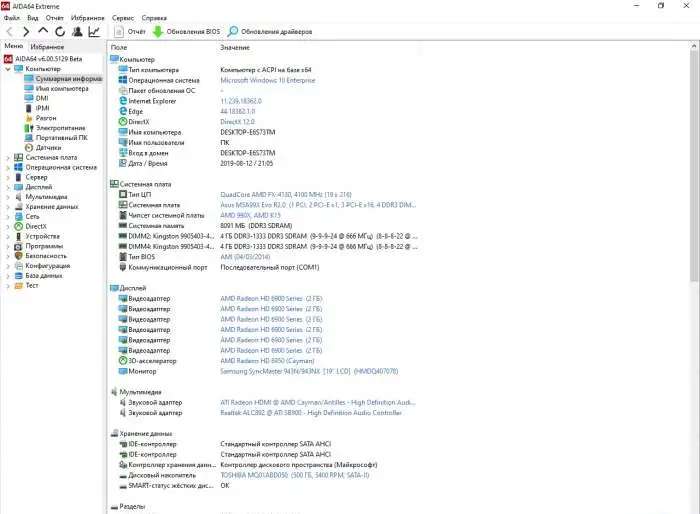Click the Поле column header

[x=119, y=47]
